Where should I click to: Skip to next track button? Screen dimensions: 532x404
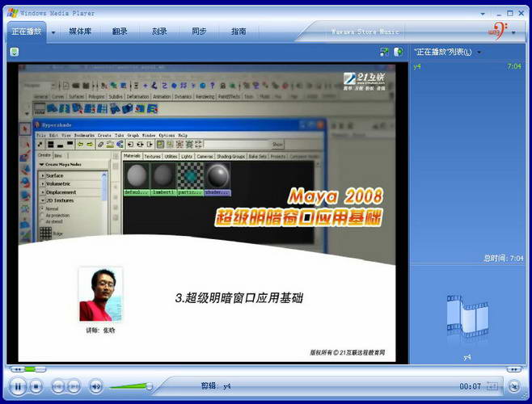pyautogui.click(x=74, y=386)
